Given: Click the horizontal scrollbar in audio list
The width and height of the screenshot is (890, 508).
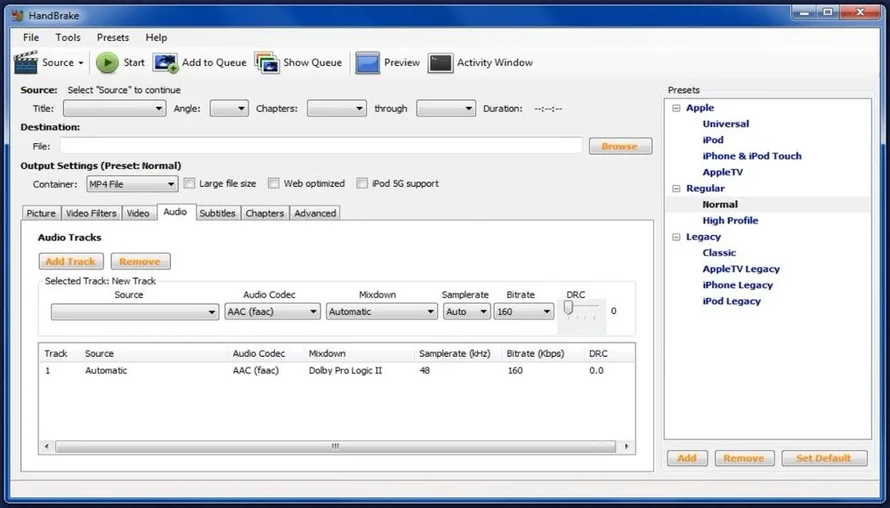Looking at the screenshot, I should click(x=335, y=447).
